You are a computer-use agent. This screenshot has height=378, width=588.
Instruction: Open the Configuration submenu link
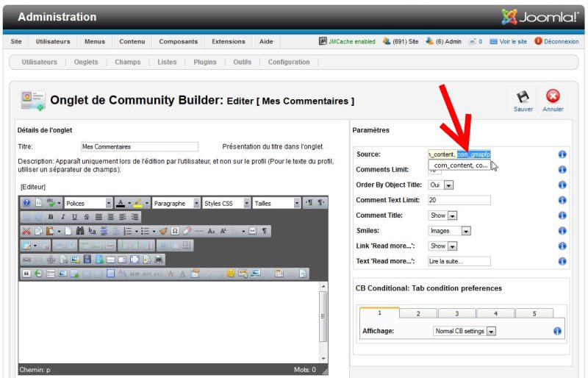click(289, 62)
